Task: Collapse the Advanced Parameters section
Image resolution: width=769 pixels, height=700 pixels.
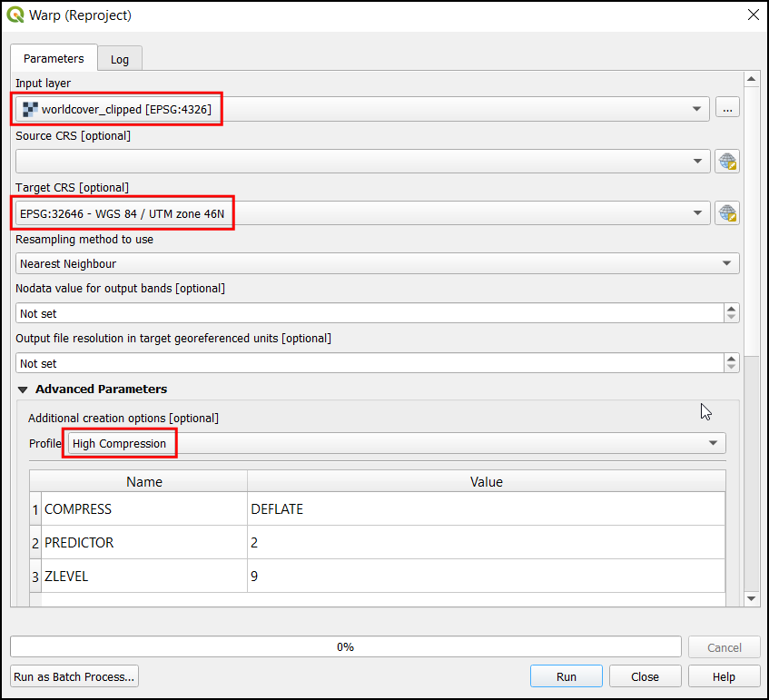Action: coord(24,389)
